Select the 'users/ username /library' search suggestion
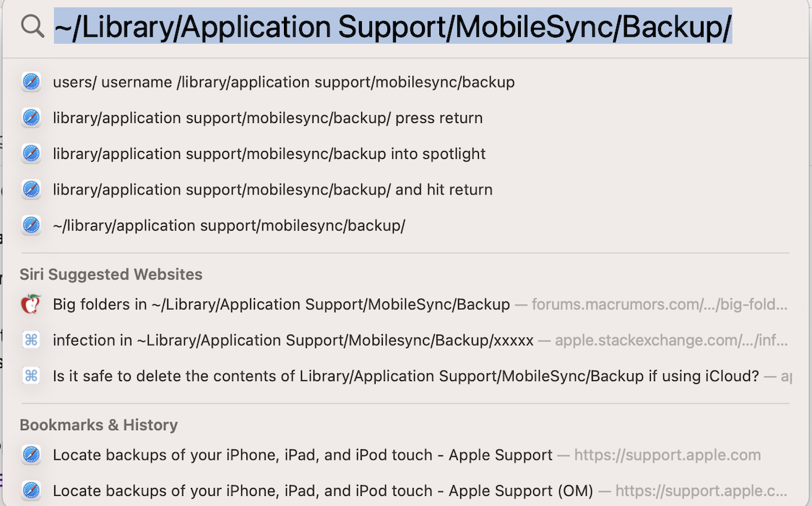Screen dimensions: 812x506 tap(283, 82)
